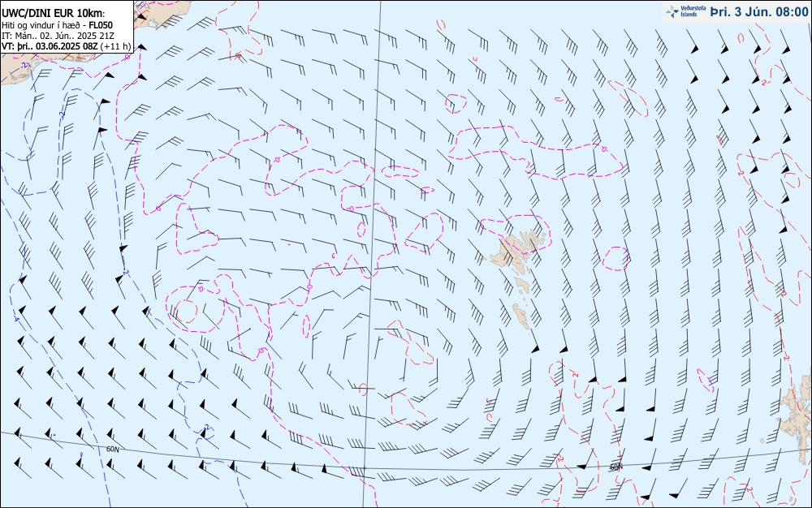Click the Veðurstofa Íslands logo
Viewport: 812px width, 508px height.
(685, 12)
